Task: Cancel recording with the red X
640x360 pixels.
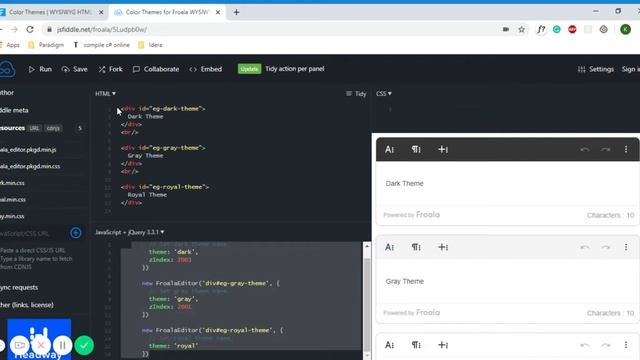Action: point(41,345)
